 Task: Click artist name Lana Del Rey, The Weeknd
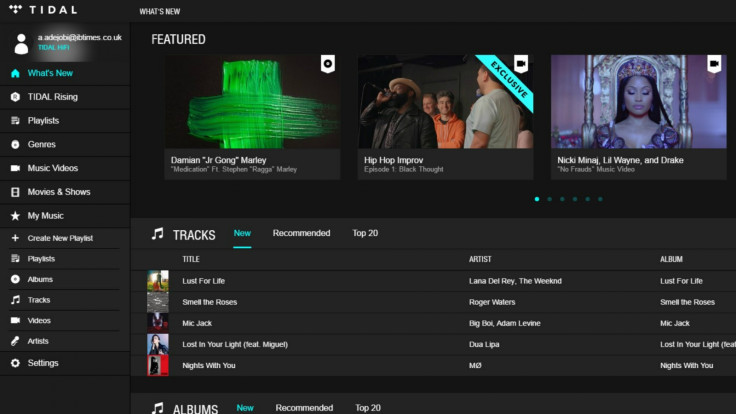point(515,281)
